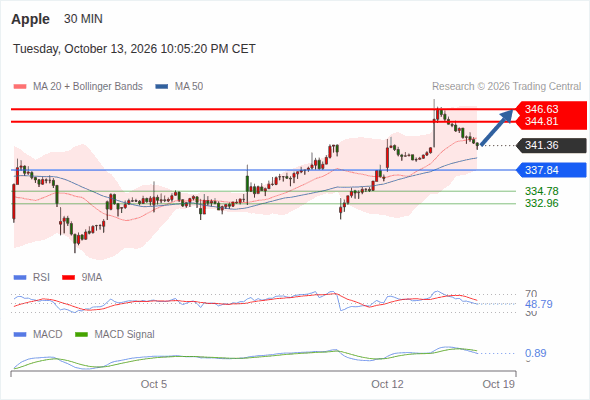This screenshot has height=400, width=590.
Task: Click the Oct 19 date axis label
Action: tap(499, 384)
